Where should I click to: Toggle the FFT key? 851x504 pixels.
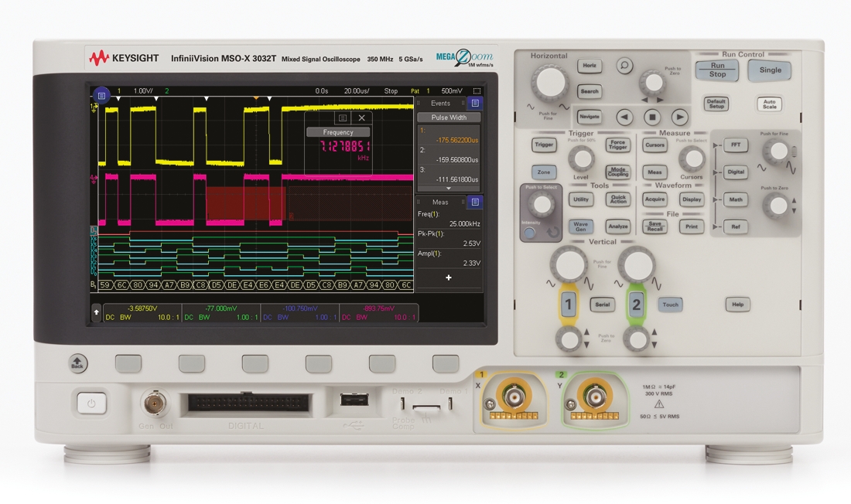click(736, 145)
